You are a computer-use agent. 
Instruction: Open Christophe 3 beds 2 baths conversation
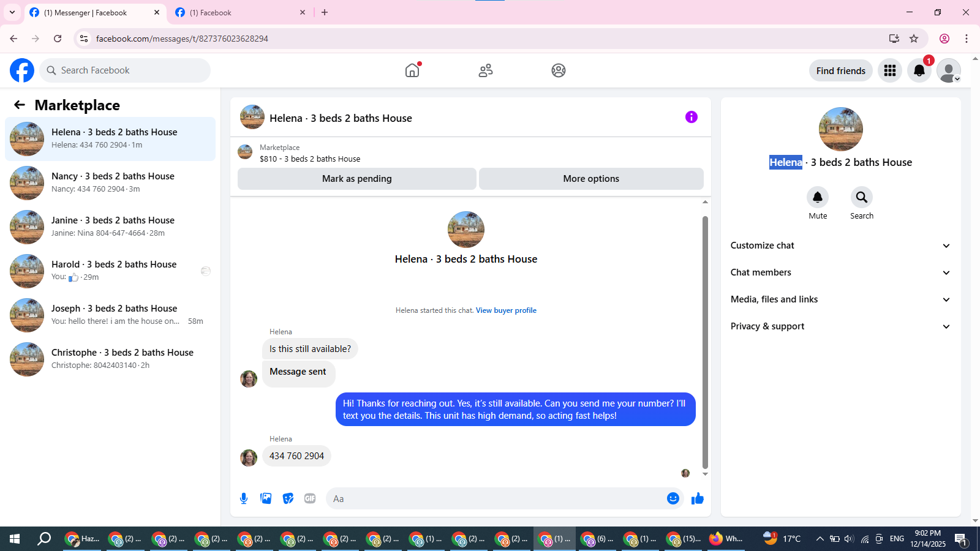110,359
